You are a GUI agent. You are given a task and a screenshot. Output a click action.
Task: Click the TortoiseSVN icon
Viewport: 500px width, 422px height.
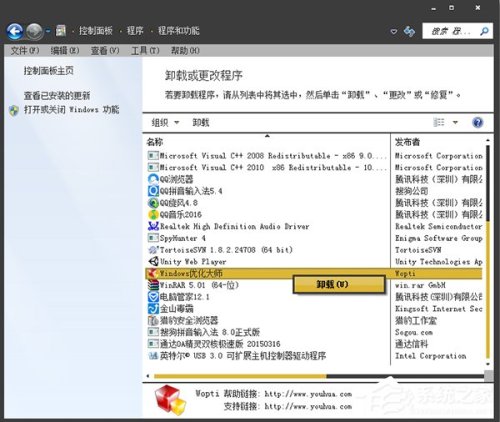(153, 250)
